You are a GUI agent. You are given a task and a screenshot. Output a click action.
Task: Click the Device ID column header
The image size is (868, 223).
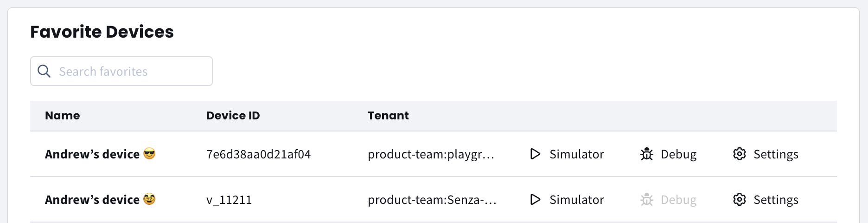[233, 116]
